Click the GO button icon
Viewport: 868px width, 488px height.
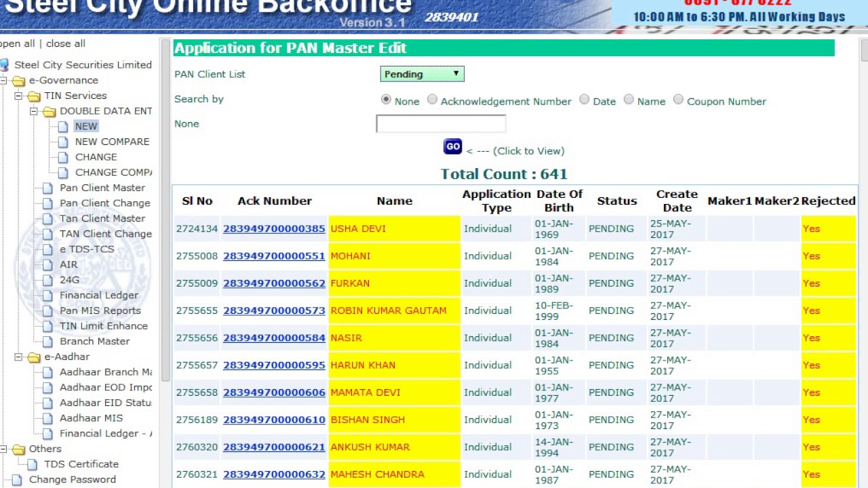(x=452, y=146)
